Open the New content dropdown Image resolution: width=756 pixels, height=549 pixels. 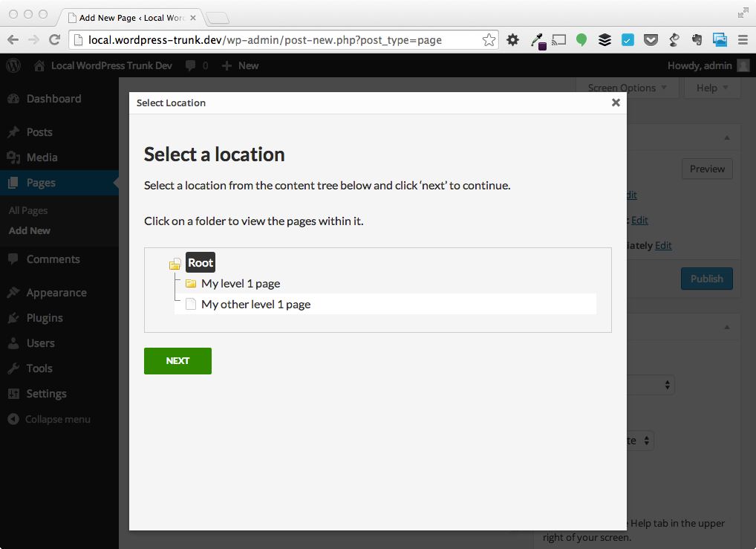click(241, 65)
